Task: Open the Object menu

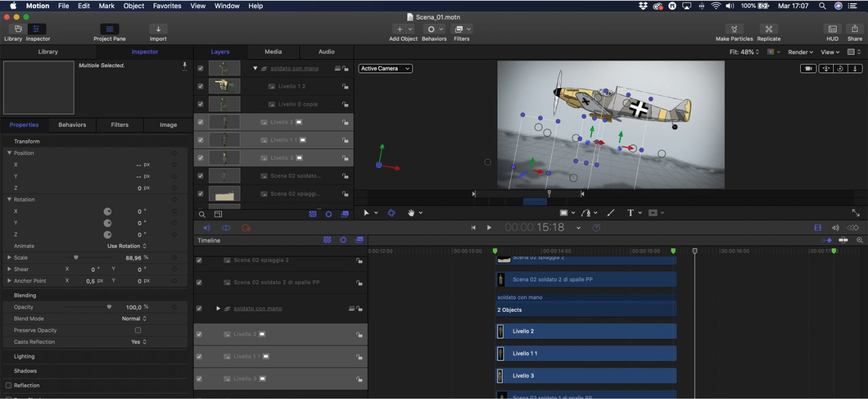Action: click(x=134, y=6)
